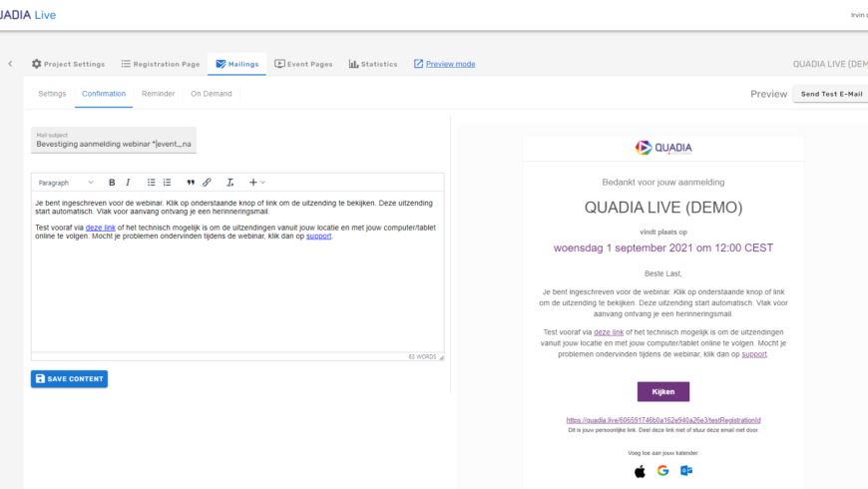Remove formatting with Tx icon
This screenshot has width=868, height=489.
click(230, 183)
